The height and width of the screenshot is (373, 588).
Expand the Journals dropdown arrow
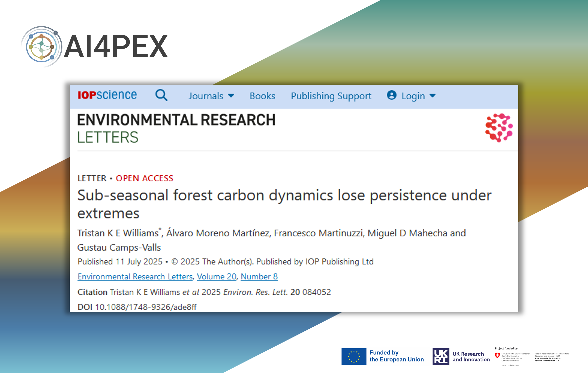[231, 96]
